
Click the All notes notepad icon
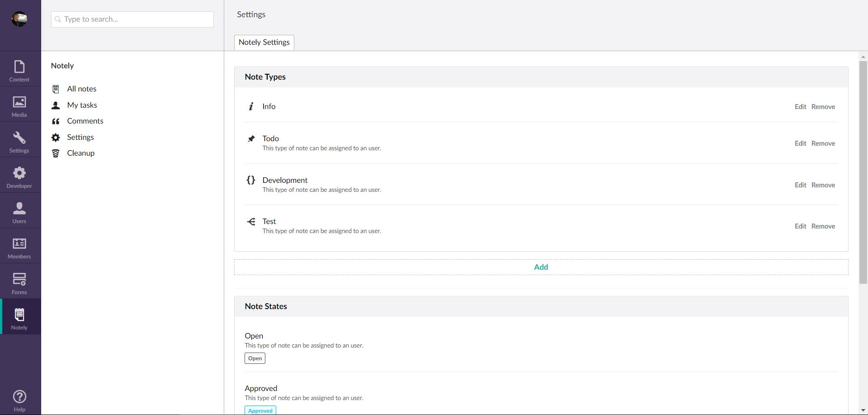56,89
